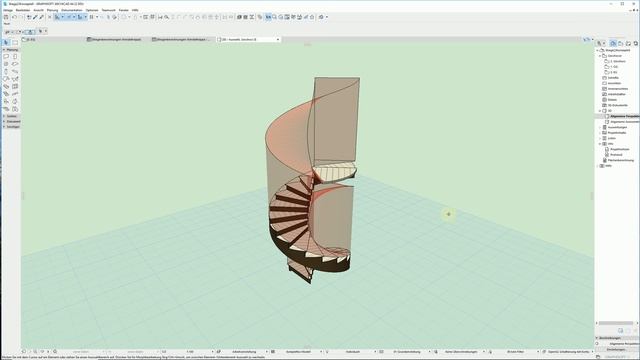This screenshot has height=360, width=640.
Task: Click the zoom icon in bottom status bar
Action: (35, 351)
